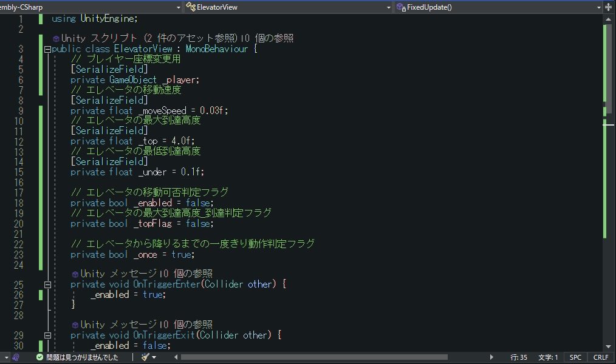This screenshot has height=364, width=616.
Task: Click comment '// エレベータの移動速度'
Action: (126, 90)
